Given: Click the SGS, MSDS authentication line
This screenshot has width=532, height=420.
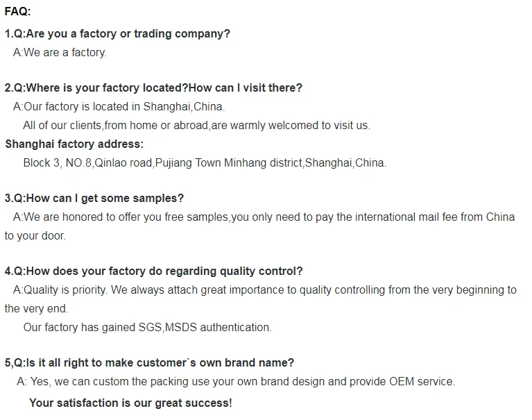Looking at the screenshot, I should click(147, 327).
